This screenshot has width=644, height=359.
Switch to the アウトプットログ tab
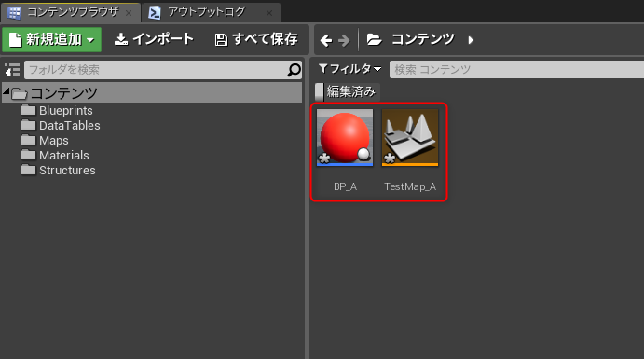click(212, 12)
